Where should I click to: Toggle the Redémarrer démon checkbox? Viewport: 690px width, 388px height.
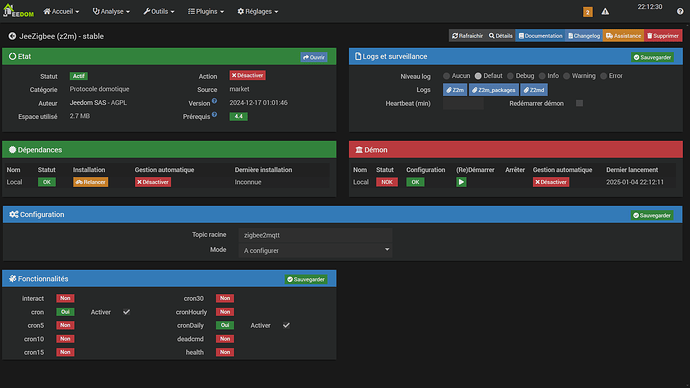(579, 103)
